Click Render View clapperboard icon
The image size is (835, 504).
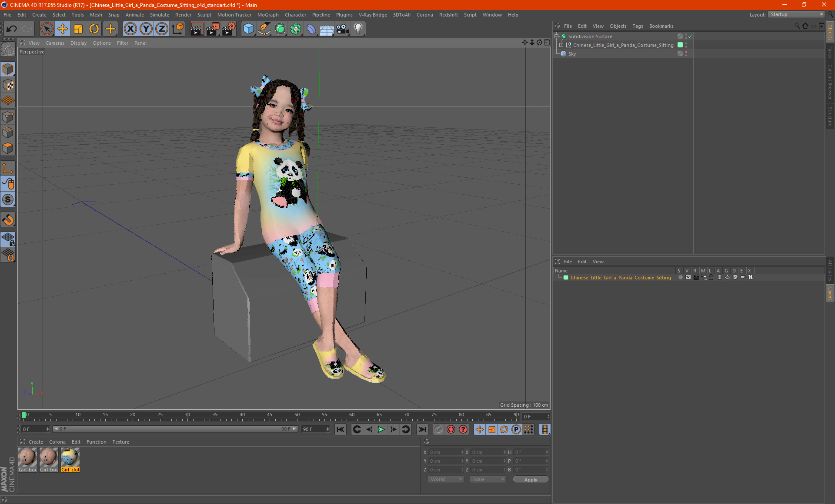click(197, 29)
